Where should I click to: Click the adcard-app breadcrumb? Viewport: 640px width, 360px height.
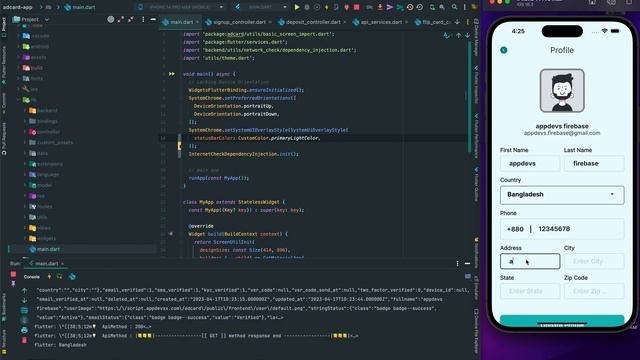click(x=18, y=7)
